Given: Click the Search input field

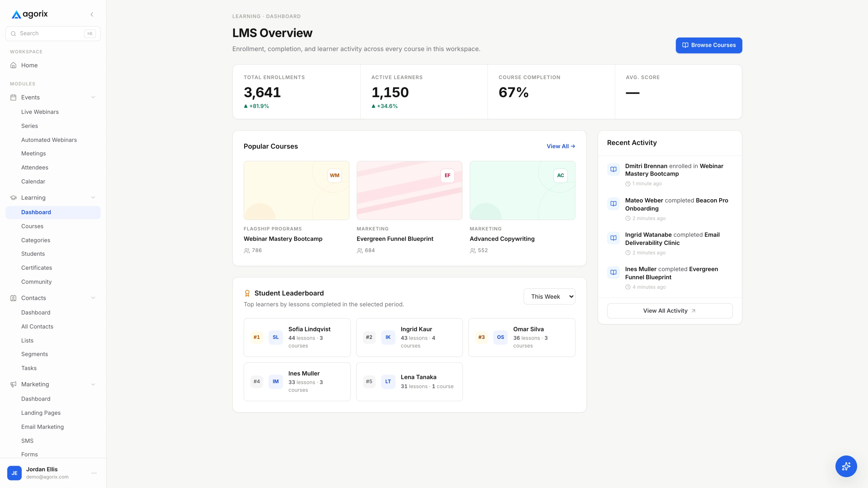Looking at the screenshot, I should [53, 33].
